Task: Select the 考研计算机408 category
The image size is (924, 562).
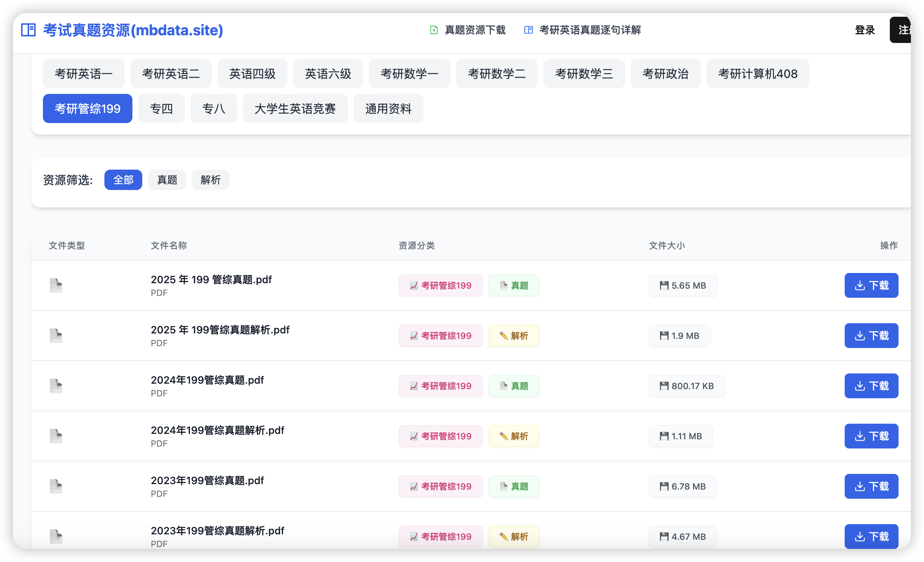Action: 757,74
